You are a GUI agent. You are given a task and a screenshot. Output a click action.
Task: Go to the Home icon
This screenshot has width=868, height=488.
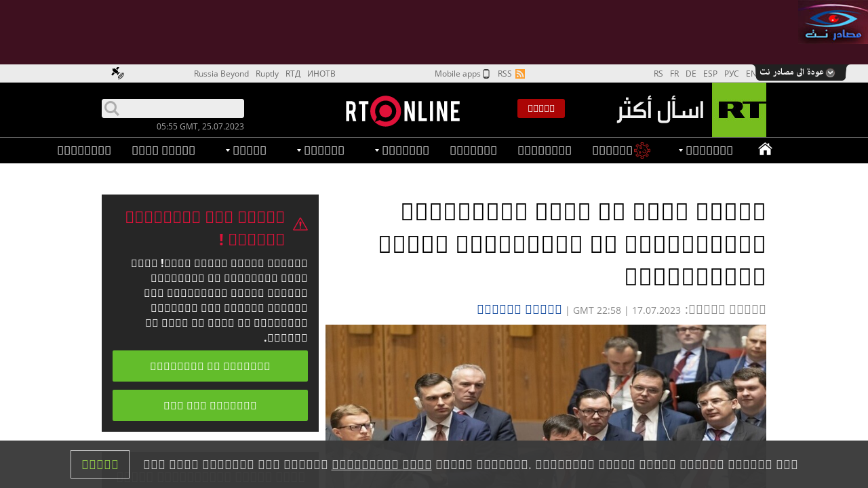pyautogui.click(x=765, y=150)
